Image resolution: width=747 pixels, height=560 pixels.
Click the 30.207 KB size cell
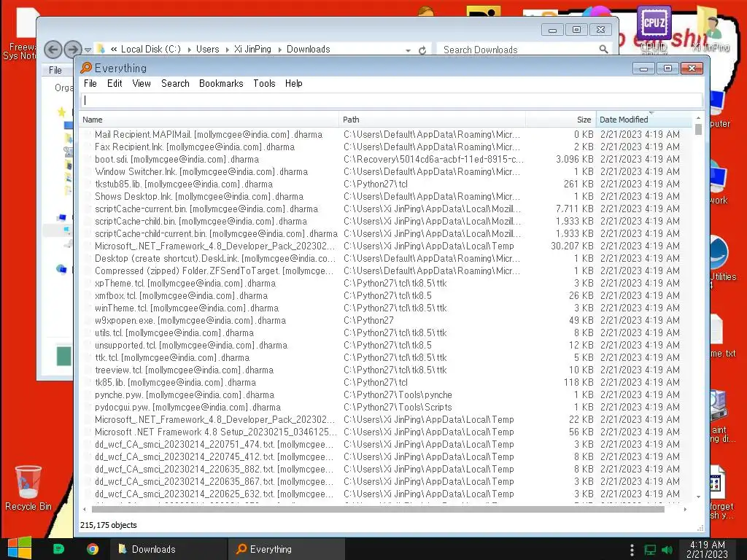pyautogui.click(x=572, y=246)
